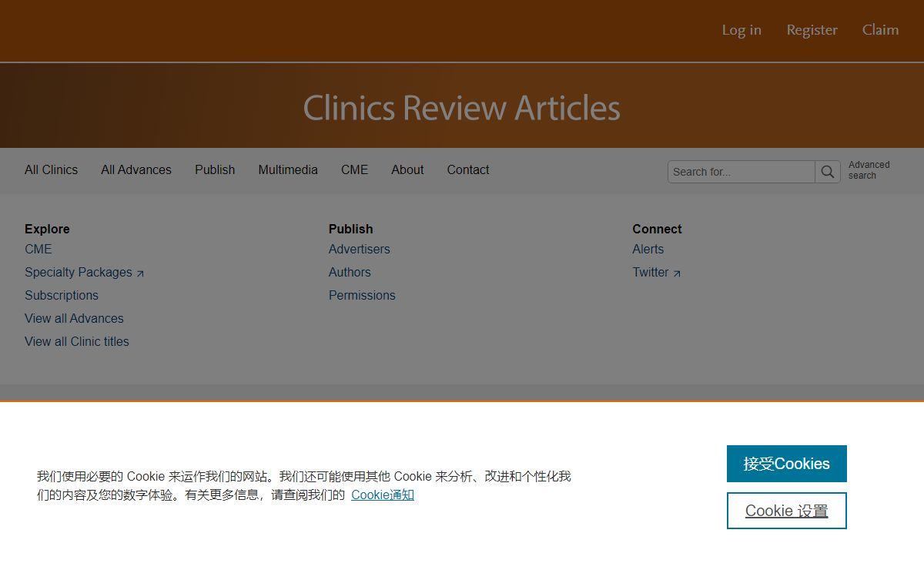Click the Clinics Review Articles title
This screenshot has height=570, width=924.
pos(462,108)
